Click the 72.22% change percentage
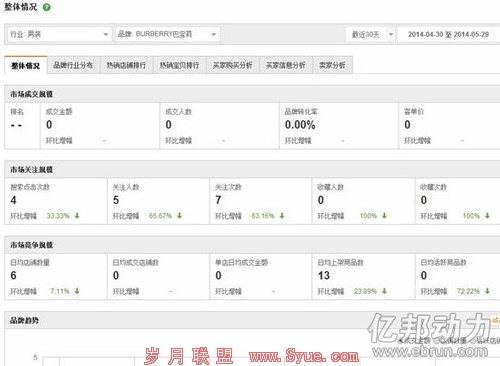The width and height of the screenshot is (500, 366). (468, 291)
